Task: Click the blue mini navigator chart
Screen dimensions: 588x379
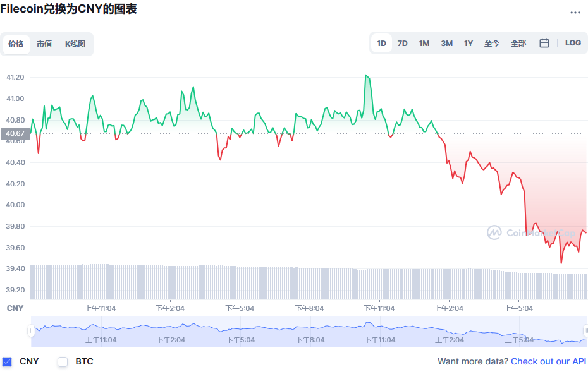Action: coord(309,332)
